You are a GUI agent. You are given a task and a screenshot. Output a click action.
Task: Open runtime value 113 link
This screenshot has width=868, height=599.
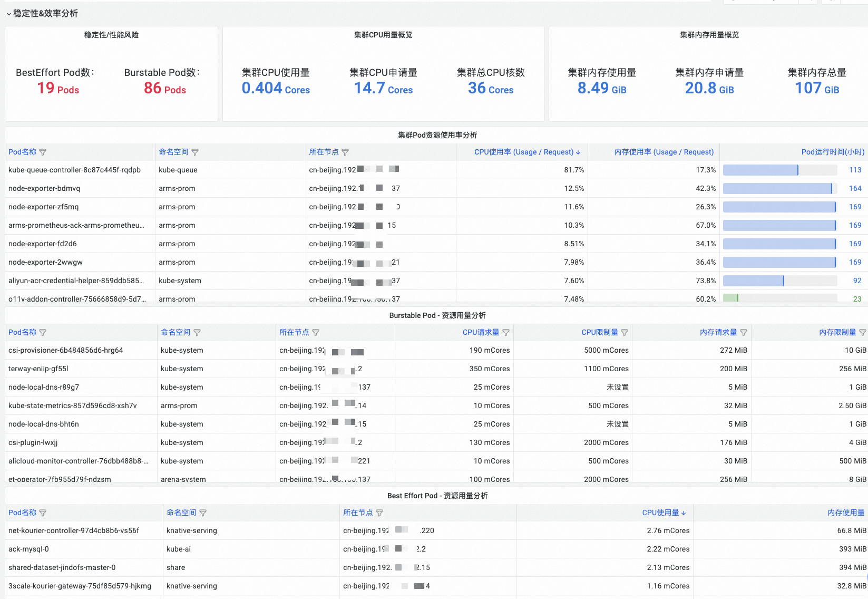pyautogui.click(x=855, y=170)
